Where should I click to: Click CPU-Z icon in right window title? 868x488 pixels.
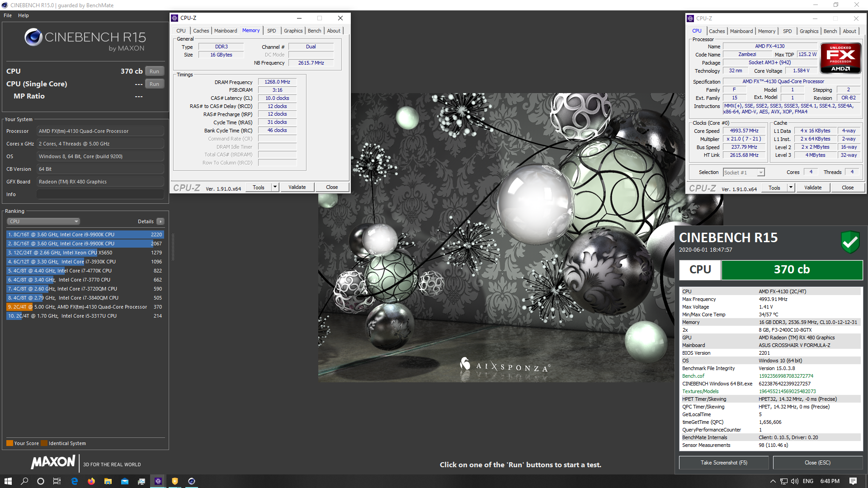click(x=690, y=19)
